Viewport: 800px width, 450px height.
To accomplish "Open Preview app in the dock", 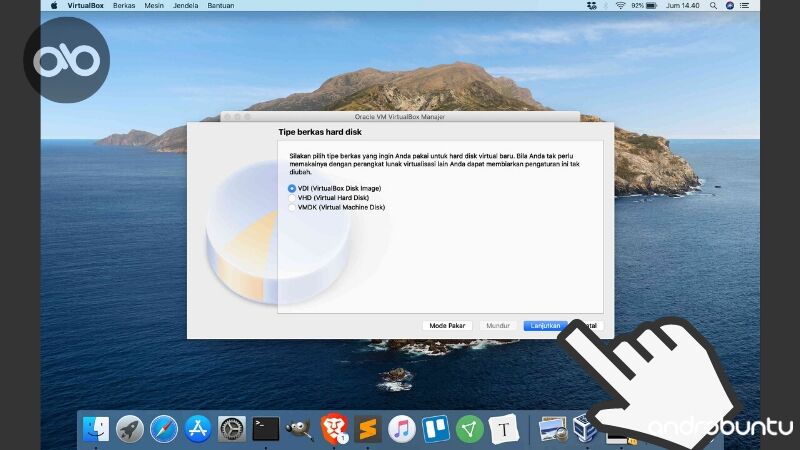I will click(553, 429).
